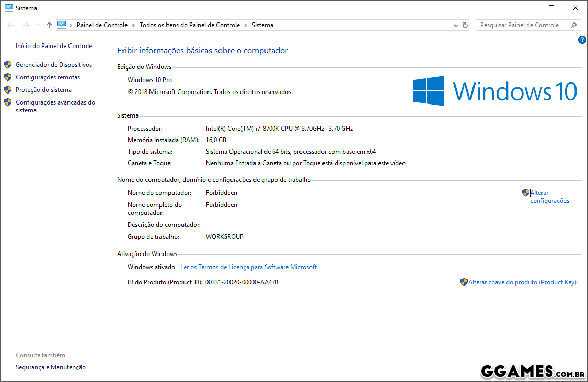Click Alterar configurações link

click(549, 196)
